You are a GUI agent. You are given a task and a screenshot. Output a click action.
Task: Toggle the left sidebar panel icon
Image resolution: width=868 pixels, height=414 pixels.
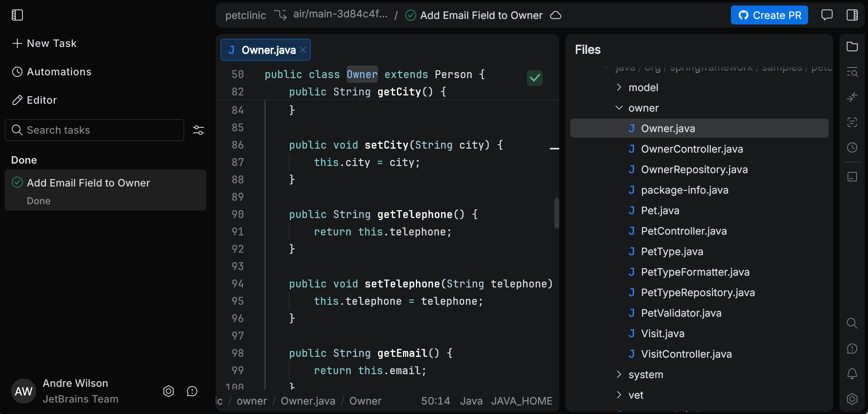tap(17, 15)
